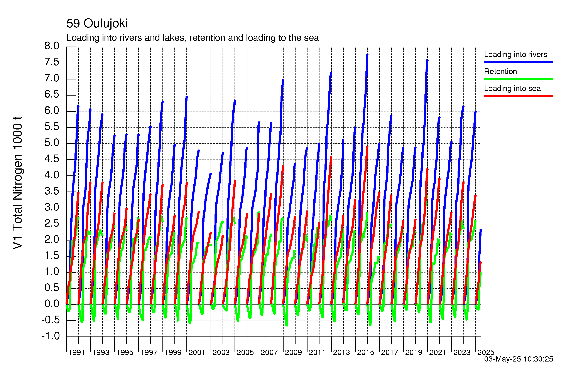Click the x-axis year label 1997

[149, 352]
